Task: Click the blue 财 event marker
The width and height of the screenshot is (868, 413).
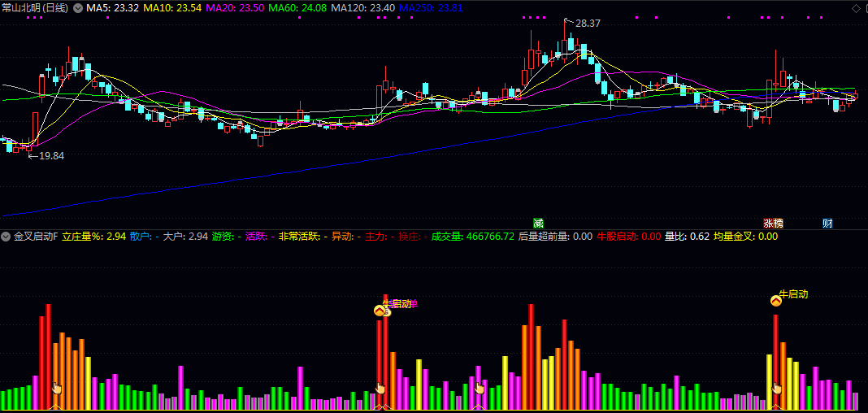Action: (x=827, y=223)
